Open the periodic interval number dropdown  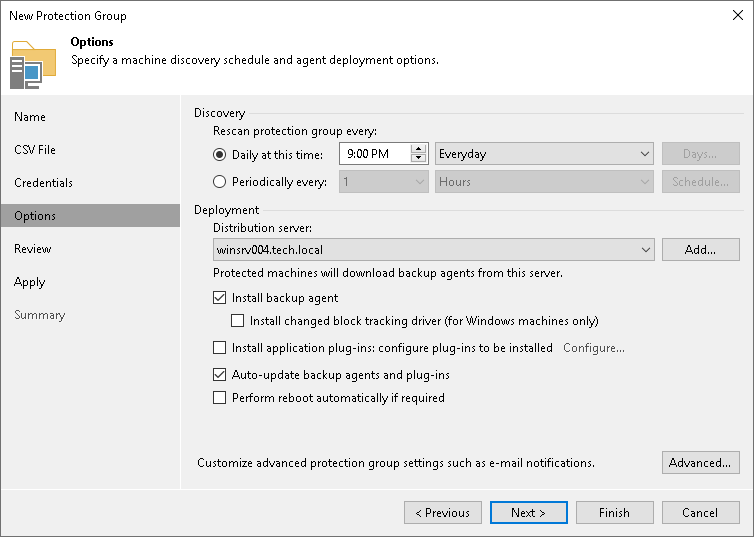(x=383, y=182)
